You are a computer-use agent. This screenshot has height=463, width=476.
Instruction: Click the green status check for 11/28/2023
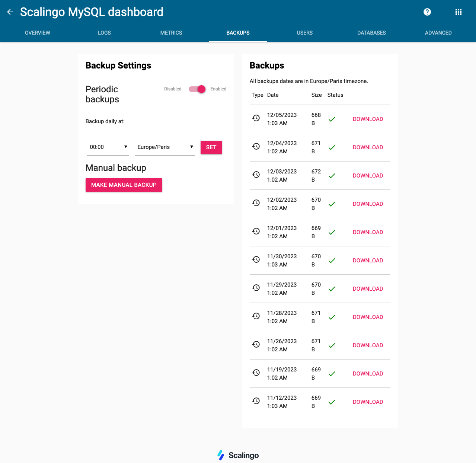coord(332,317)
